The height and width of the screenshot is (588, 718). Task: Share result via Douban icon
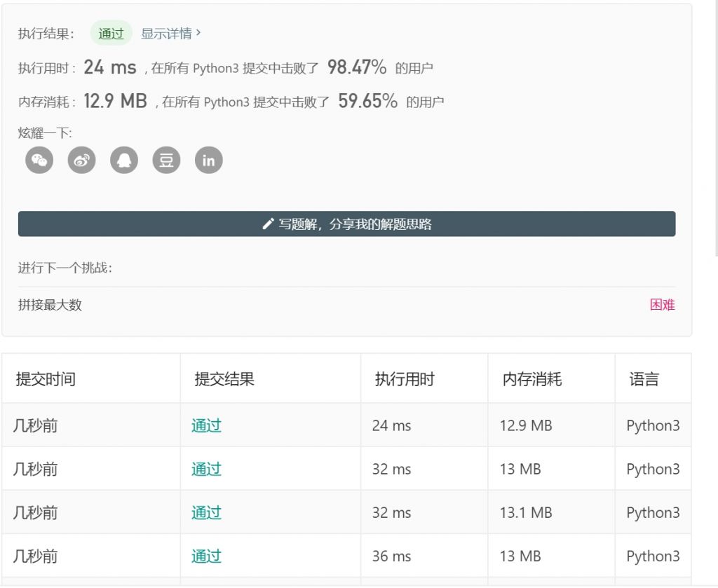pos(166,160)
